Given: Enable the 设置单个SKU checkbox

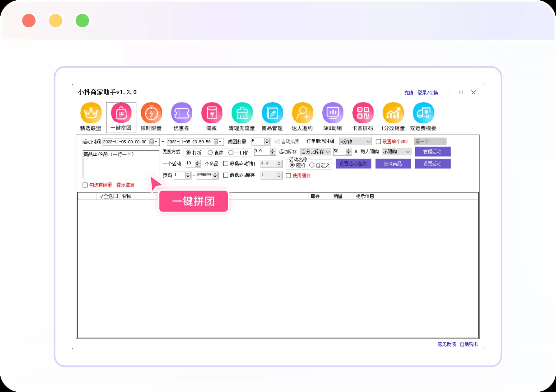Looking at the screenshot, I should coord(378,141).
